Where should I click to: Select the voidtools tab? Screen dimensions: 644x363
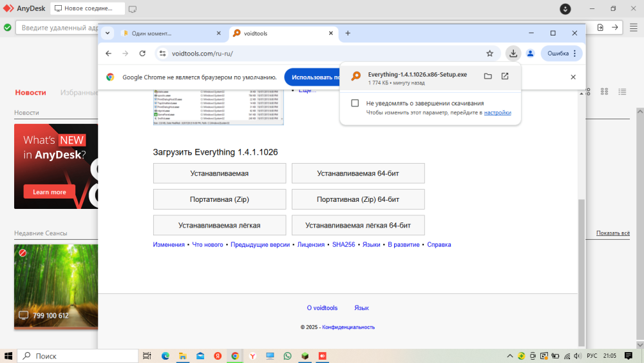pos(283,34)
